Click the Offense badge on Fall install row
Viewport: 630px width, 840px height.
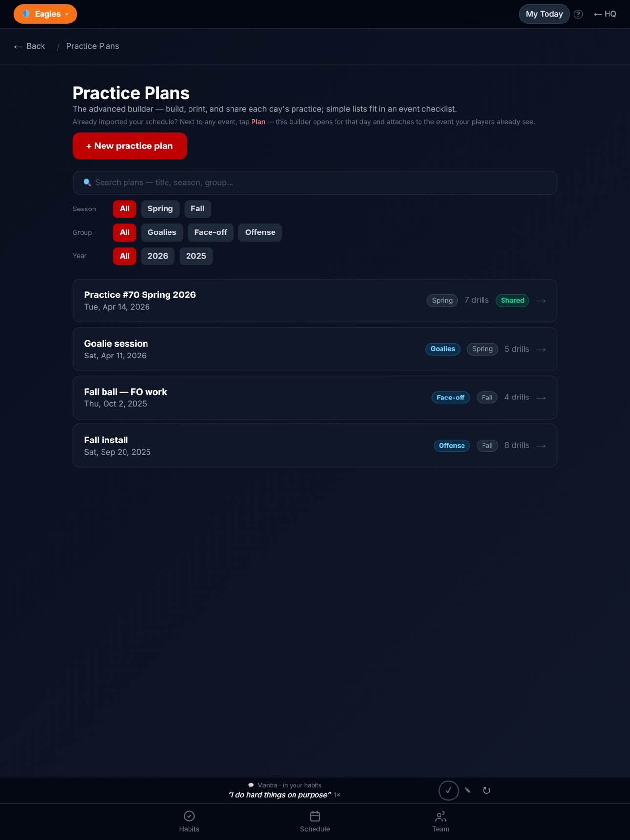pos(452,446)
